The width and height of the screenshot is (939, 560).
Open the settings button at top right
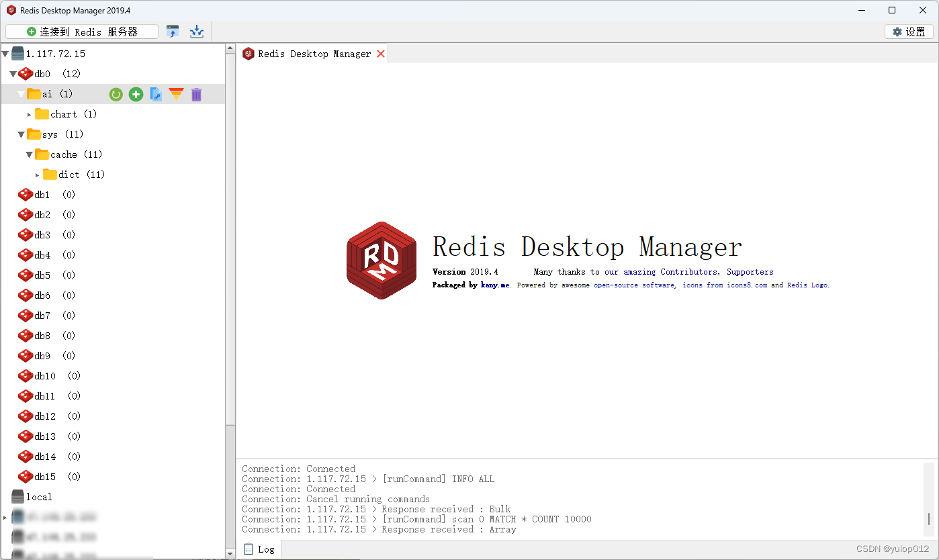(x=909, y=32)
